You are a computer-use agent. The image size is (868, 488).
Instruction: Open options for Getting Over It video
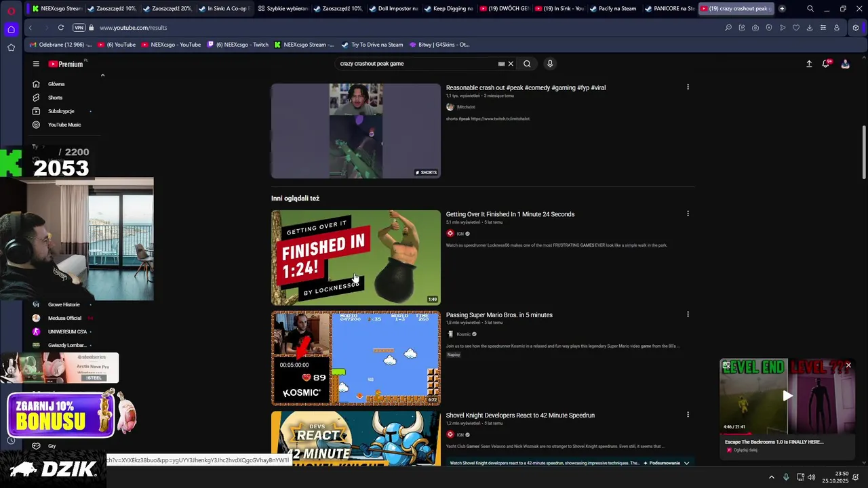[688, 213]
